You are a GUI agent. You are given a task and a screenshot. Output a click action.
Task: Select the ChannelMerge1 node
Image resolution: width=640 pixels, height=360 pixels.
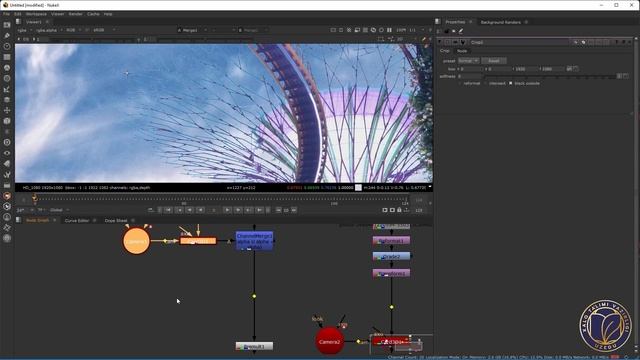click(x=254, y=241)
